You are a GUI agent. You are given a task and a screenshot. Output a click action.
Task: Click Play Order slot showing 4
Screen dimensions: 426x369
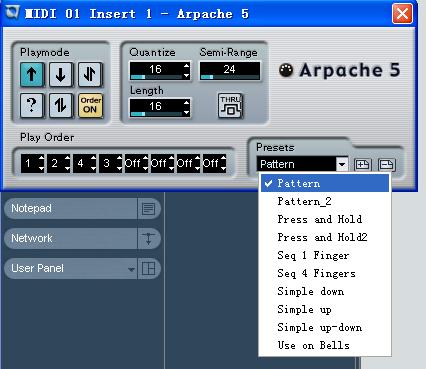85,163
